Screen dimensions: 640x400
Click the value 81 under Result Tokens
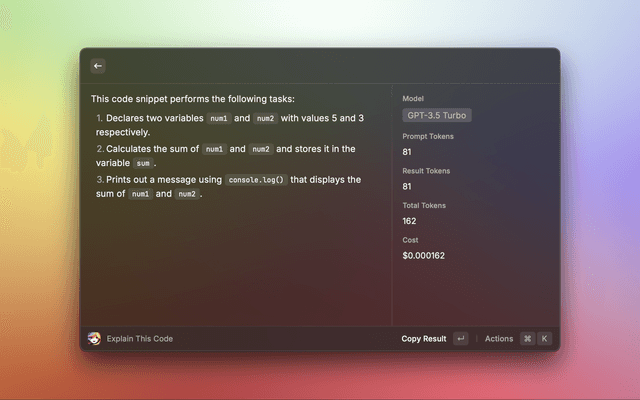pos(408,186)
